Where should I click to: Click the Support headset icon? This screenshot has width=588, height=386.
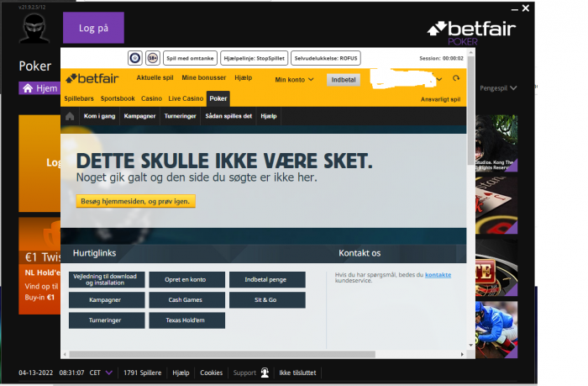265,373
